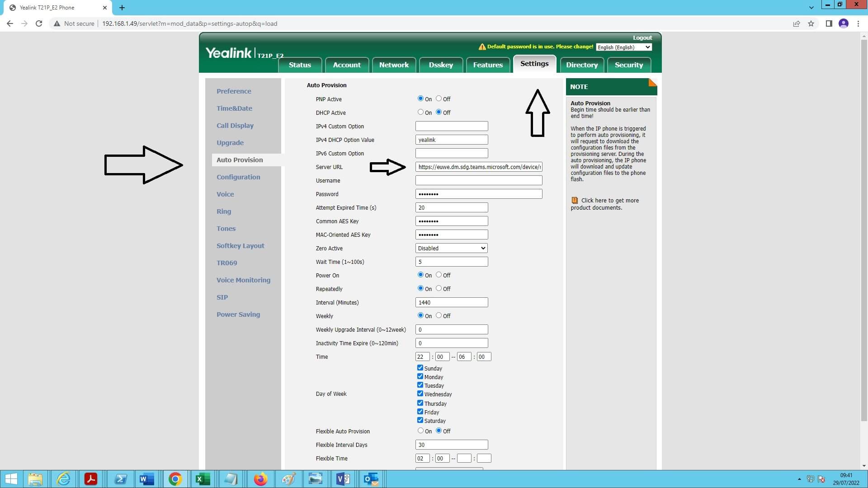Click the share icon in the address bar
Image resolution: width=868 pixels, height=488 pixels.
(796, 23)
